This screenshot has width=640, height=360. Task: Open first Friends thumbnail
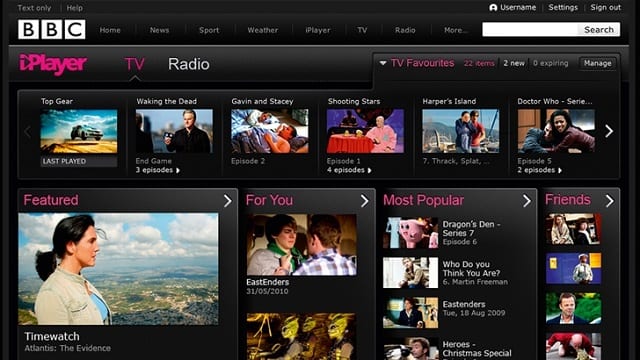[573, 229]
